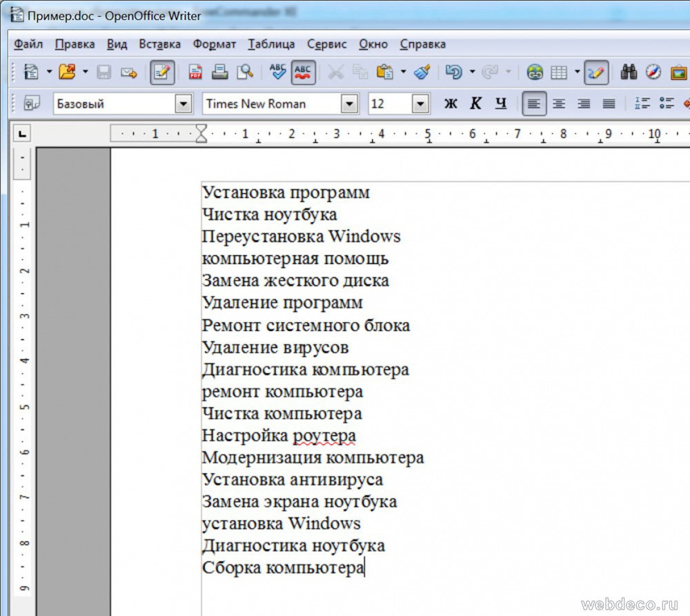Image resolution: width=690 pixels, height=616 pixels.
Task: Click the Print document icon
Action: [x=219, y=72]
